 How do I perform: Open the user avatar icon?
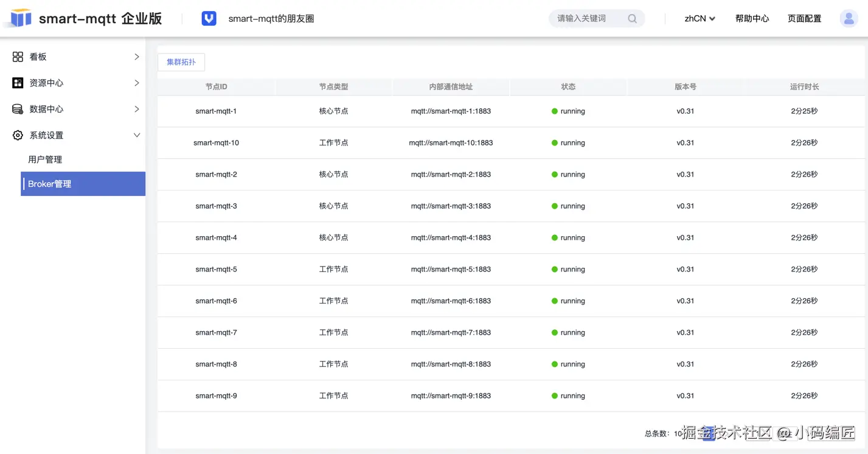pos(849,18)
